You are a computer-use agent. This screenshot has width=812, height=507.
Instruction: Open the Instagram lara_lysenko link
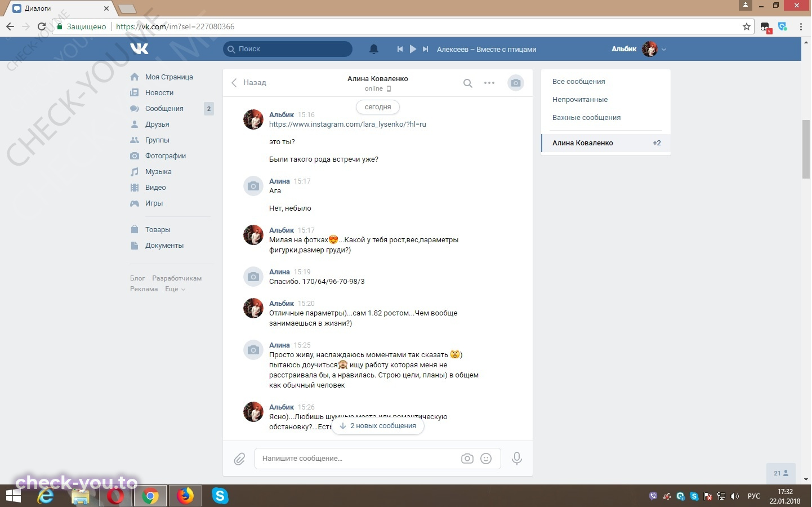[x=347, y=124]
